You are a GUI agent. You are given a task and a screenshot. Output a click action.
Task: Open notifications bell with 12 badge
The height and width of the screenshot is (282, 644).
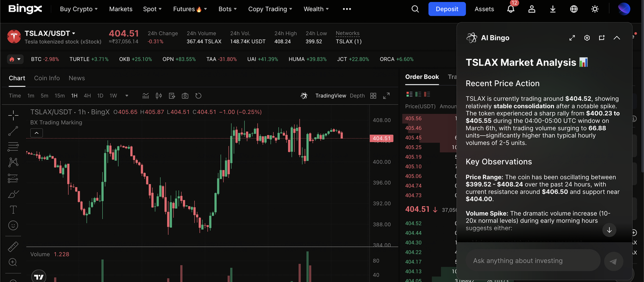click(511, 9)
